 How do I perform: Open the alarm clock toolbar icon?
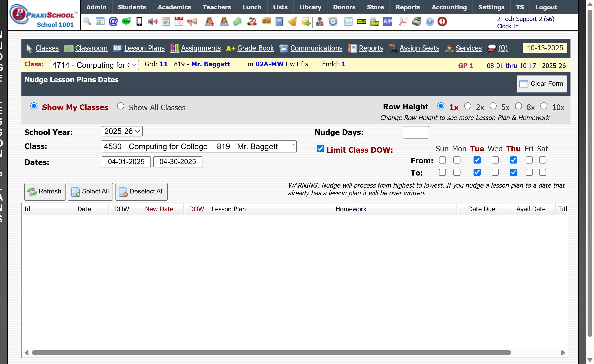point(333,22)
